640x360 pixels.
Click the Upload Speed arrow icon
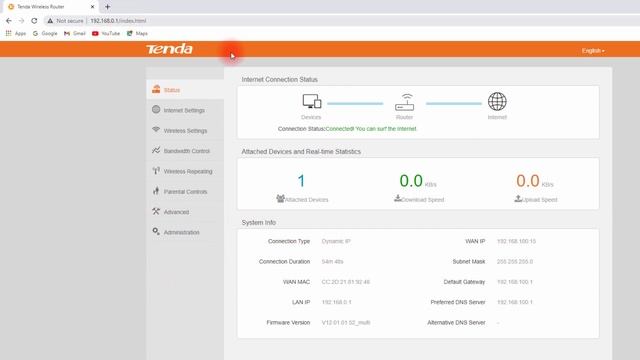(518, 198)
